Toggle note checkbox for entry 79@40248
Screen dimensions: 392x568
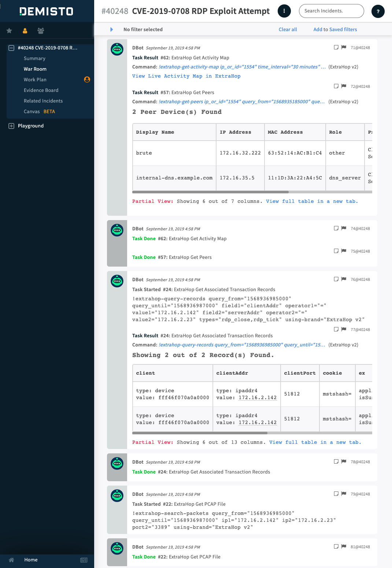(336, 494)
